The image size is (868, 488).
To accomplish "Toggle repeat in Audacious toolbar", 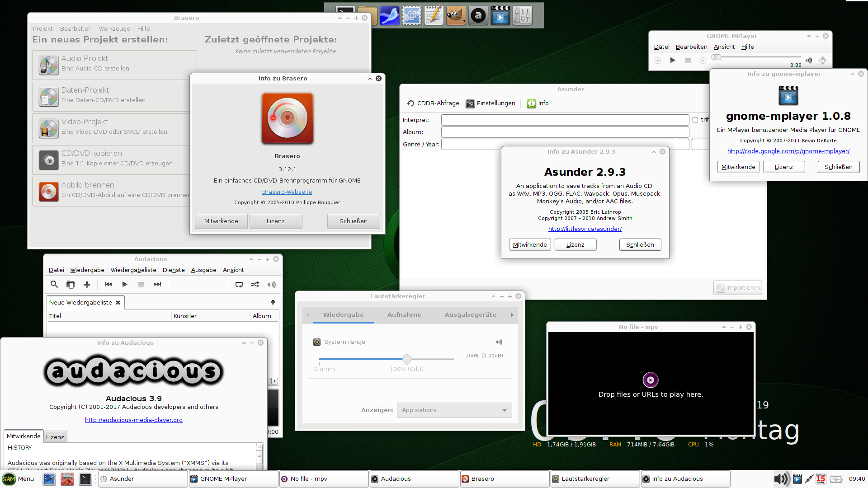I will pyautogui.click(x=239, y=285).
